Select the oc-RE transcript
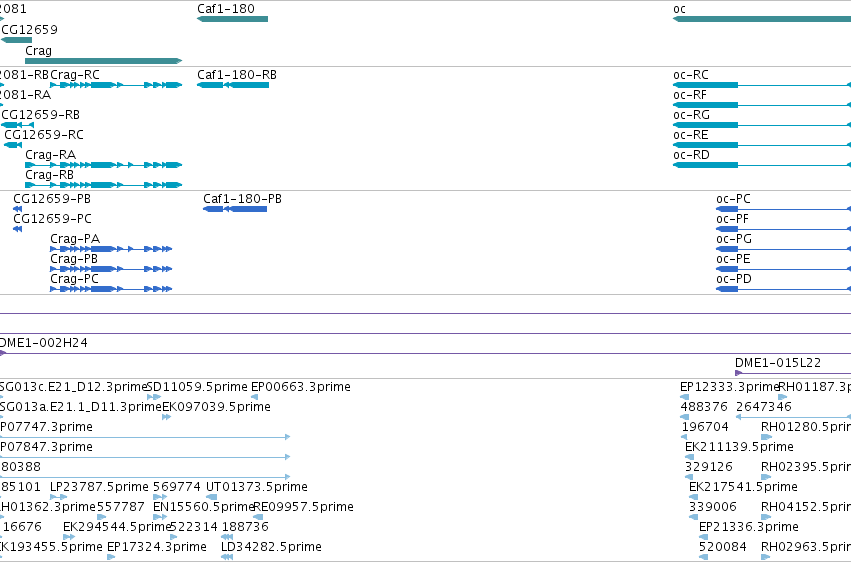The image size is (851, 562). [x=762, y=145]
